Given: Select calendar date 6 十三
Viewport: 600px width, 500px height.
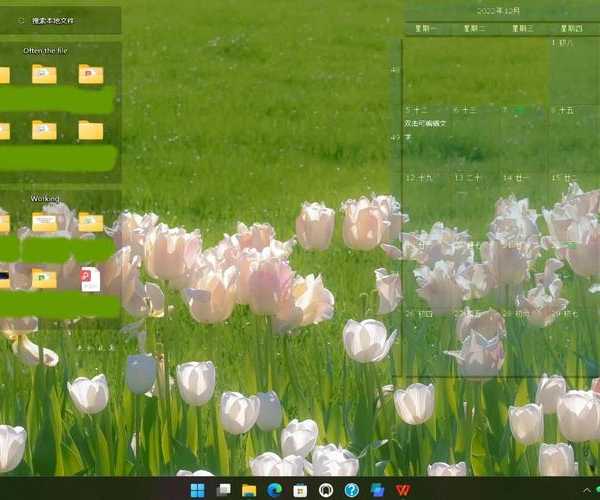Looking at the screenshot, I should click(465, 110).
